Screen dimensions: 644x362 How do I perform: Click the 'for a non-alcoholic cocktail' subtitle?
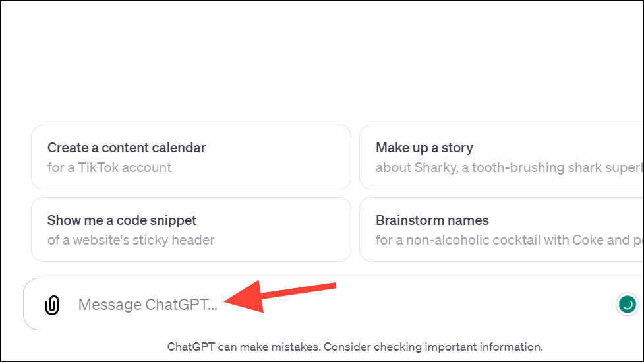point(510,240)
